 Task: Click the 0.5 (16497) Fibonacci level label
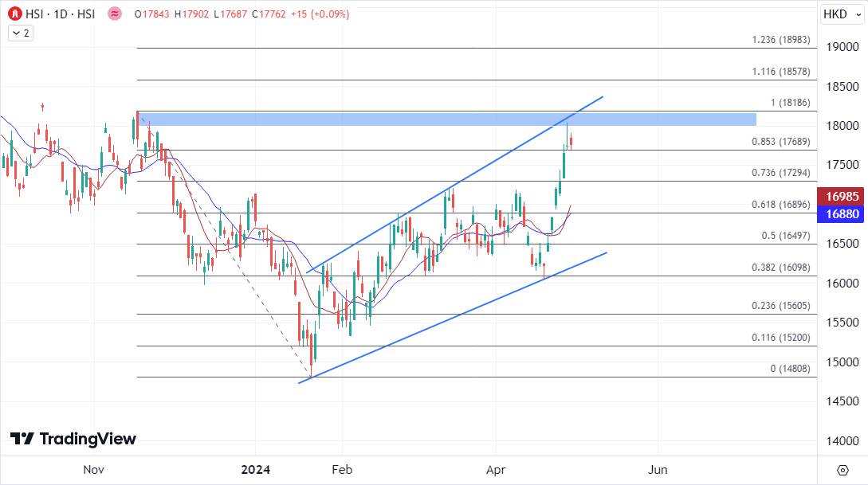(785, 236)
